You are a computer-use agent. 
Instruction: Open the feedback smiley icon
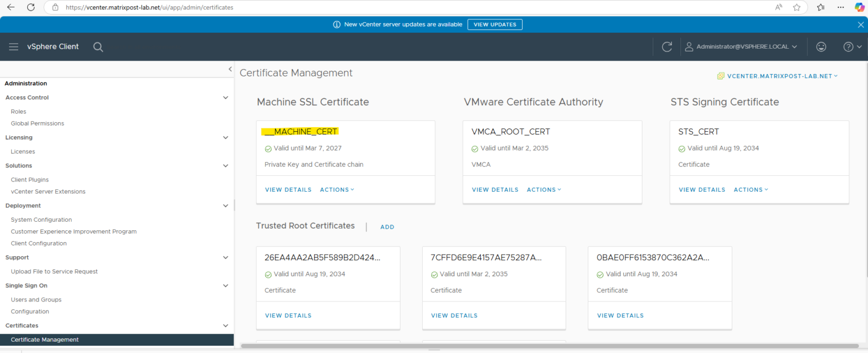click(821, 47)
